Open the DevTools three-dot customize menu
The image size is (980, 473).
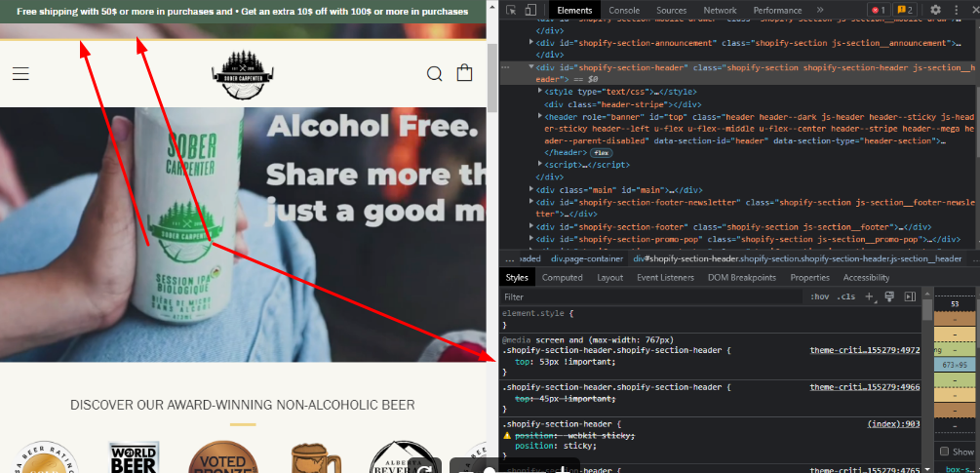tap(957, 10)
